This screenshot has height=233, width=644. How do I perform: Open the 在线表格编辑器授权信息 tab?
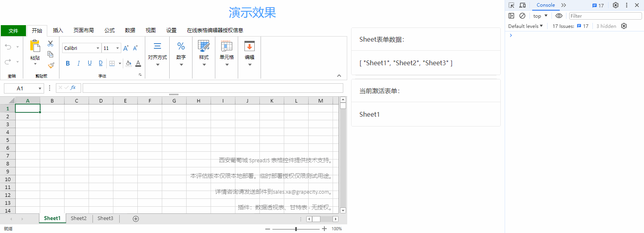(215, 30)
